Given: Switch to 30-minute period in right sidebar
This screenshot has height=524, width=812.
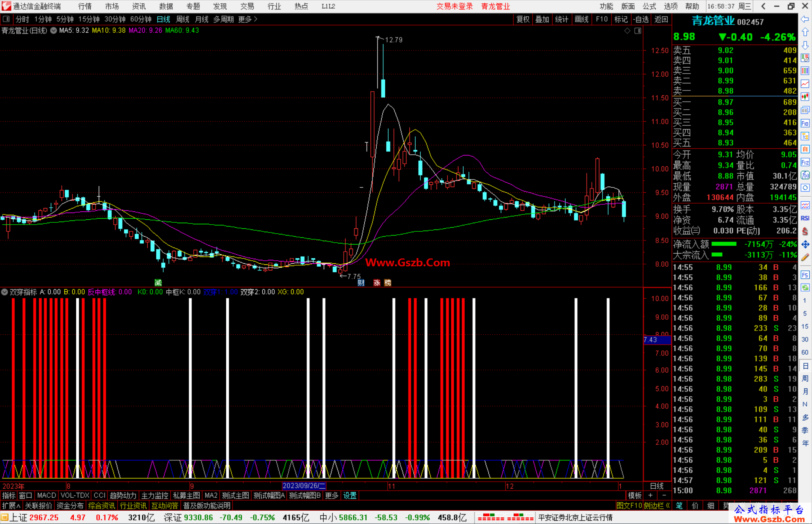Looking at the screenshot, I should 805,339.
